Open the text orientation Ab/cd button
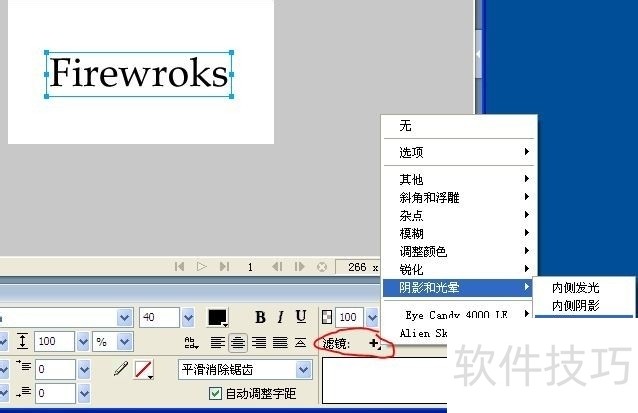Viewport: 638px width, 413px height. point(191,343)
